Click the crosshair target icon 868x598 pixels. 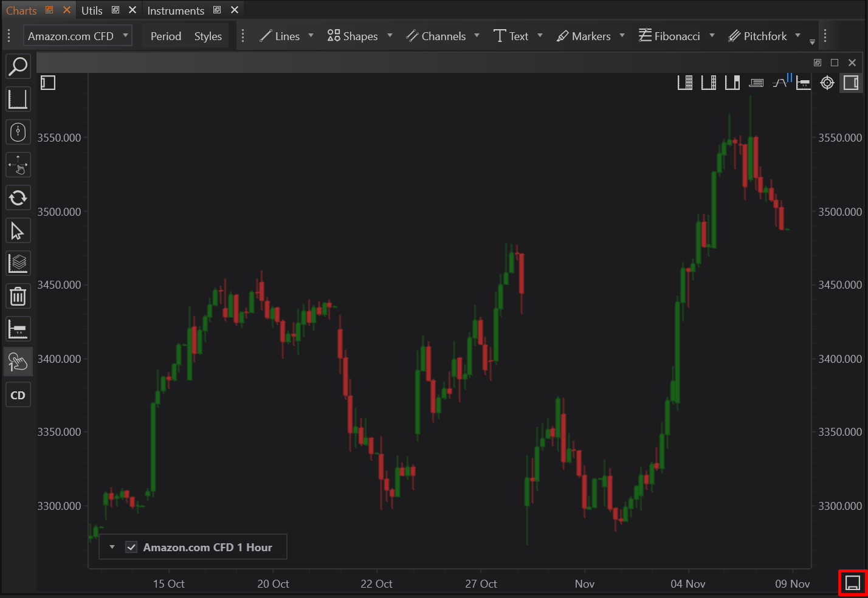(x=827, y=83)
